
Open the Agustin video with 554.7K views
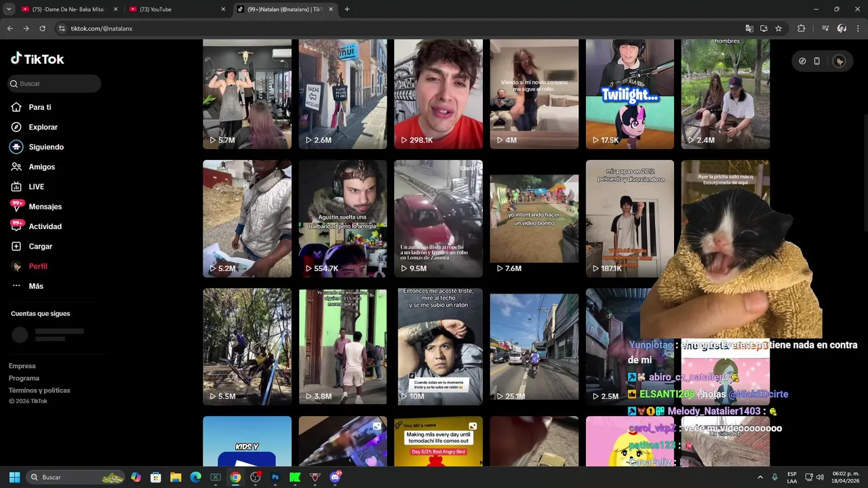tap(343, 218)
